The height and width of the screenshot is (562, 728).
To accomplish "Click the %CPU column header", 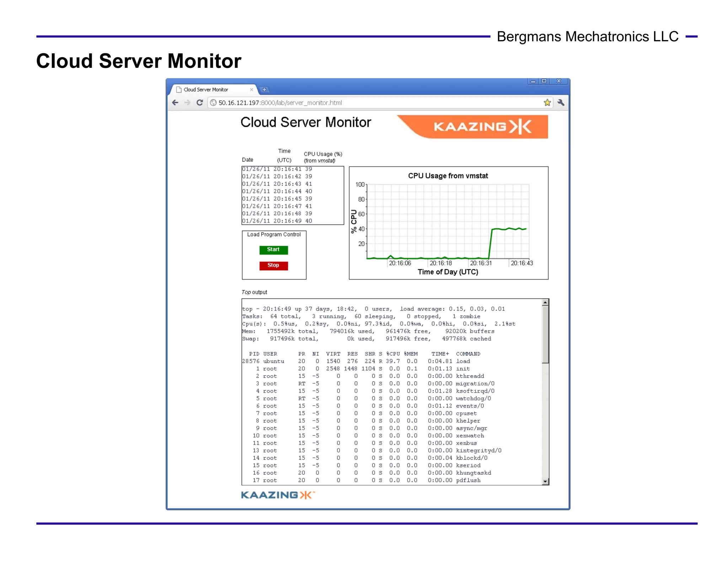I will pyautogui.click(x=393, y=354).
